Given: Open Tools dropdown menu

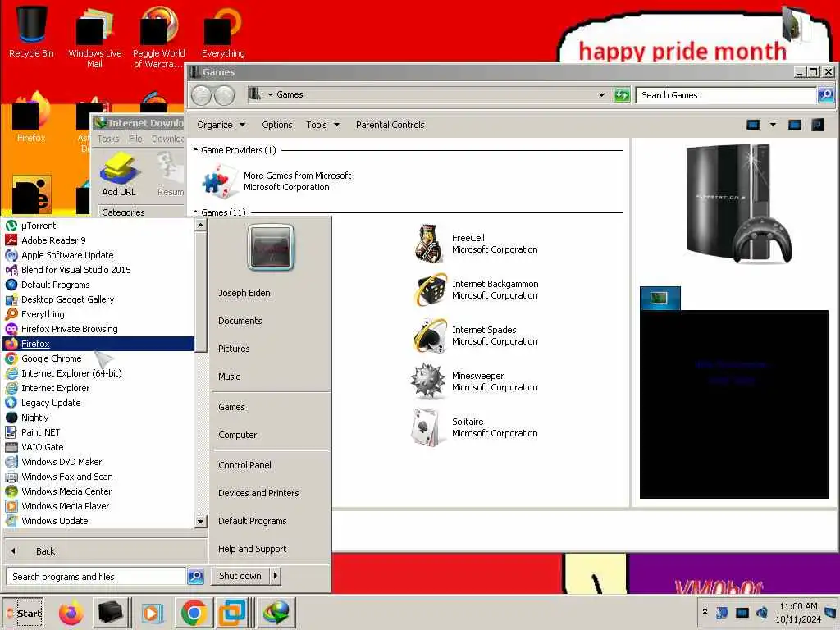Looking at the screenshot, I should tap(322, 125).
